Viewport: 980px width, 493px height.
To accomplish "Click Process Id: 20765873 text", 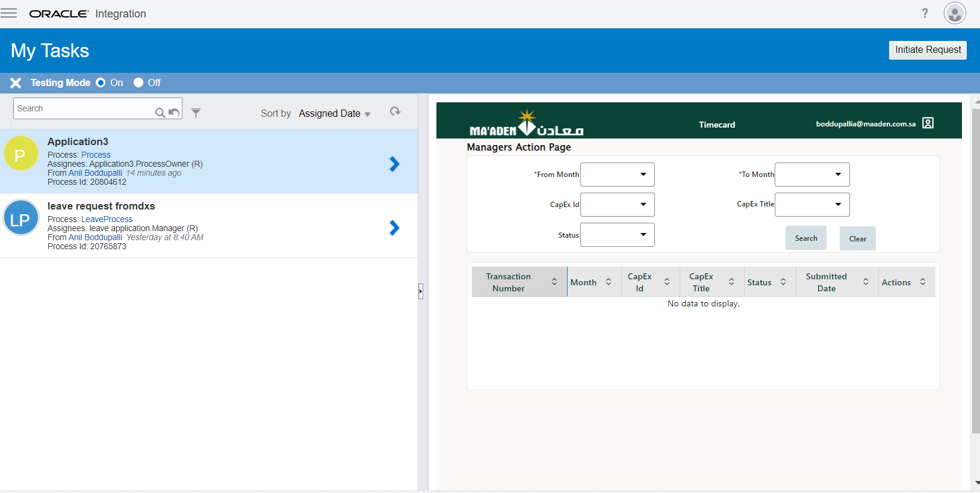I will (x=87, y=246).
